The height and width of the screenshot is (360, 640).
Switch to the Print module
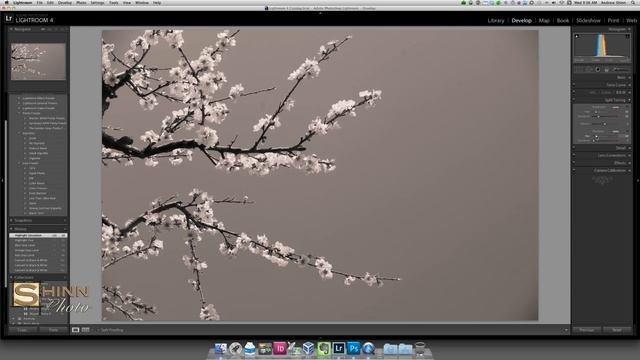pos(613,20)
